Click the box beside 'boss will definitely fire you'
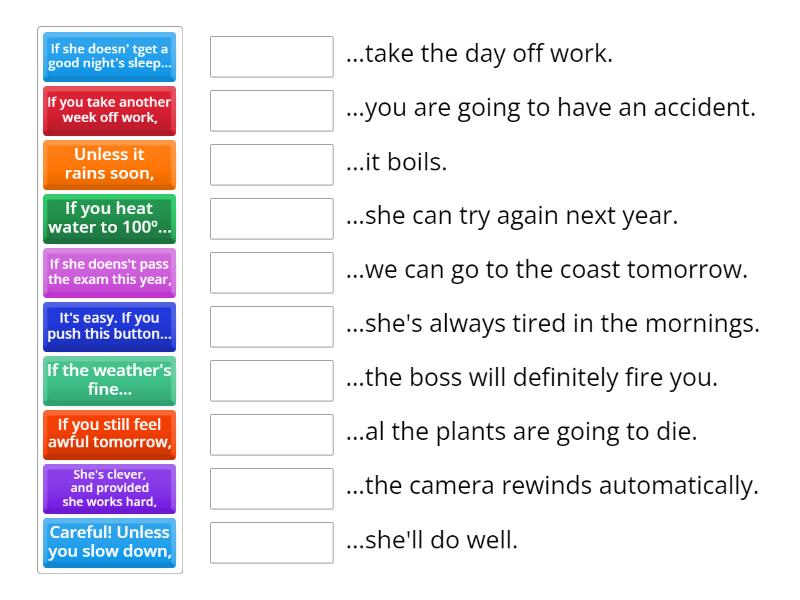The height and width of the screenshot is (600, 800). (x=272, y=381)
